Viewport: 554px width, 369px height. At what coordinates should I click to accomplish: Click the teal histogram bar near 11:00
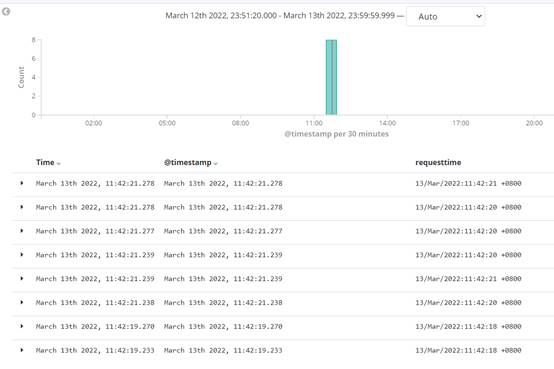click(331, 77)
